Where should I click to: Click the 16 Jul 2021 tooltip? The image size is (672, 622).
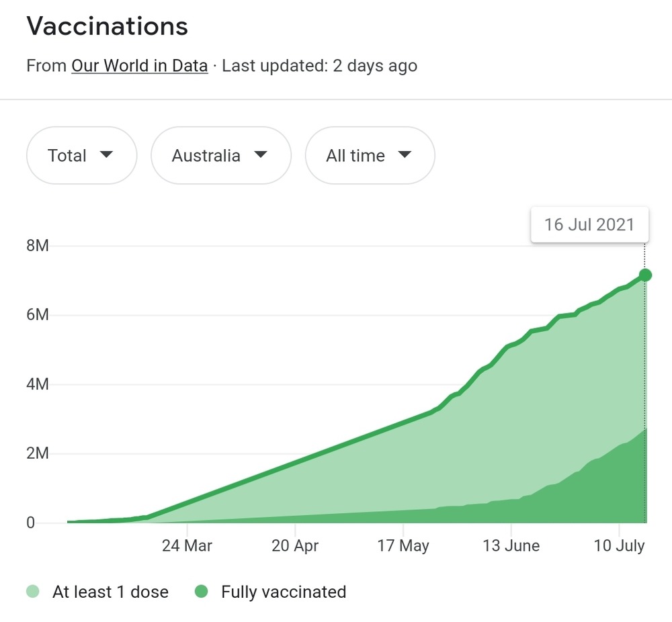tap(589, 224)
